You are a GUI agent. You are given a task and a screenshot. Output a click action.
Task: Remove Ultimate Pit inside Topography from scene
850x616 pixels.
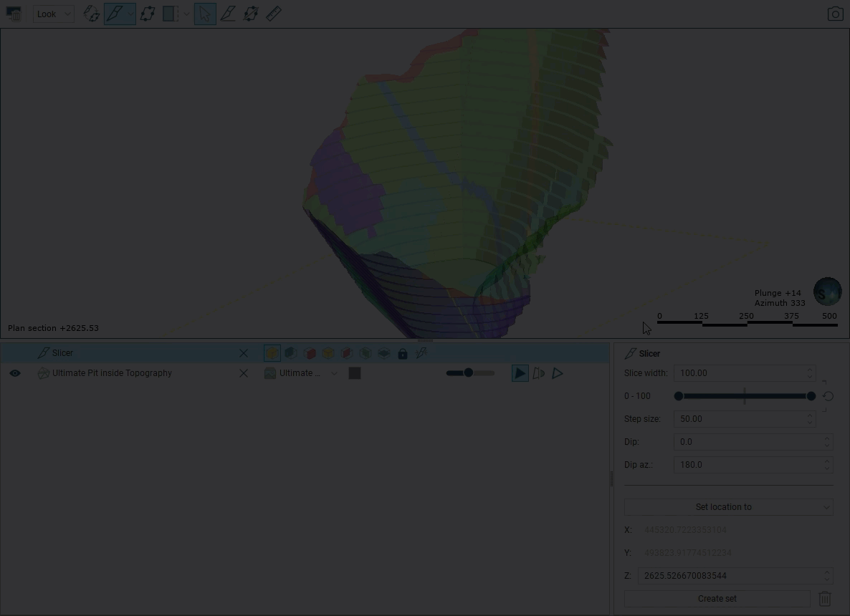244,373
